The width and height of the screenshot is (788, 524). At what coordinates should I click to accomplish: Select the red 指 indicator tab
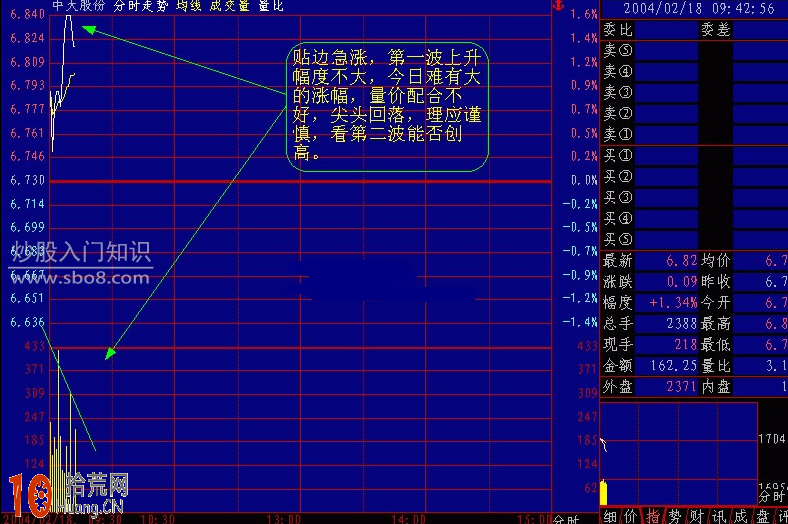coord(653,517)
